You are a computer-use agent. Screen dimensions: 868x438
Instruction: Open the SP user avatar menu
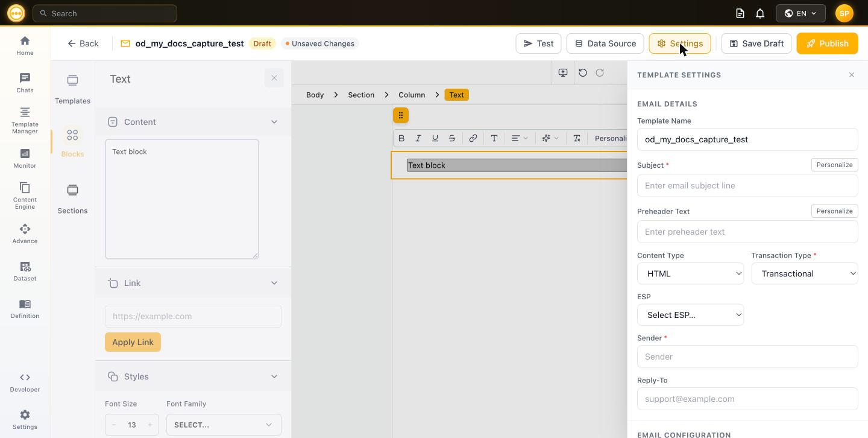point(844,13)
